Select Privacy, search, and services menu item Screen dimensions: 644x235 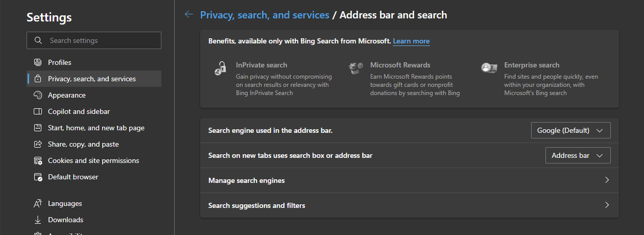tap(92, 79)
